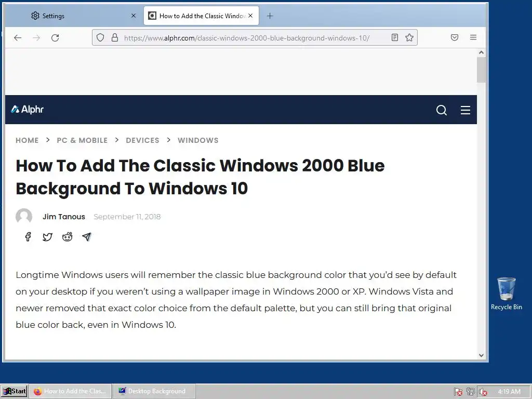The width and height of the screenshot is (532, 399).
Task: Open the Start menu
Action: (14, 391)
